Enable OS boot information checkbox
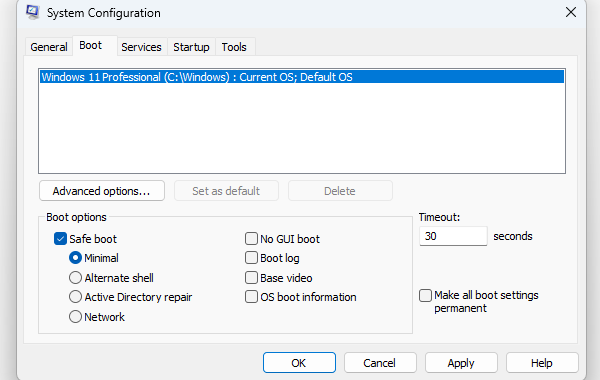Image resolution: width=600 pixels, height=380 pixels. coord(251,297)
